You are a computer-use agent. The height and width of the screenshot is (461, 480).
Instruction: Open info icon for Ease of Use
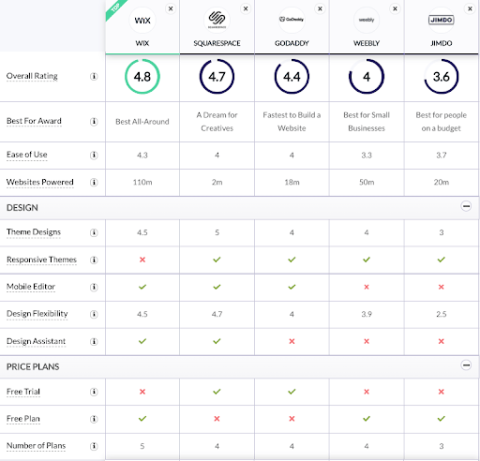click(x=94, y=155)
